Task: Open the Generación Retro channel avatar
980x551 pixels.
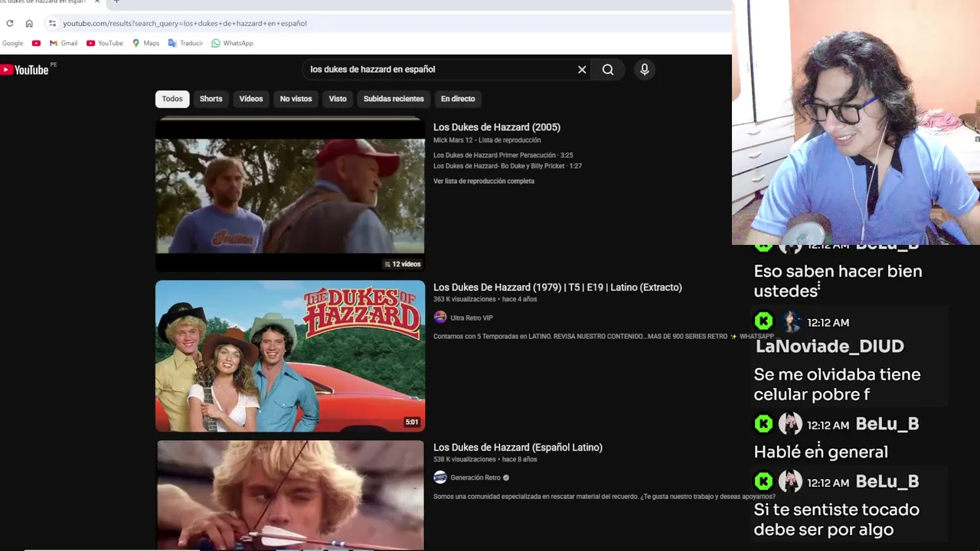Action: (x=440, y=478)
